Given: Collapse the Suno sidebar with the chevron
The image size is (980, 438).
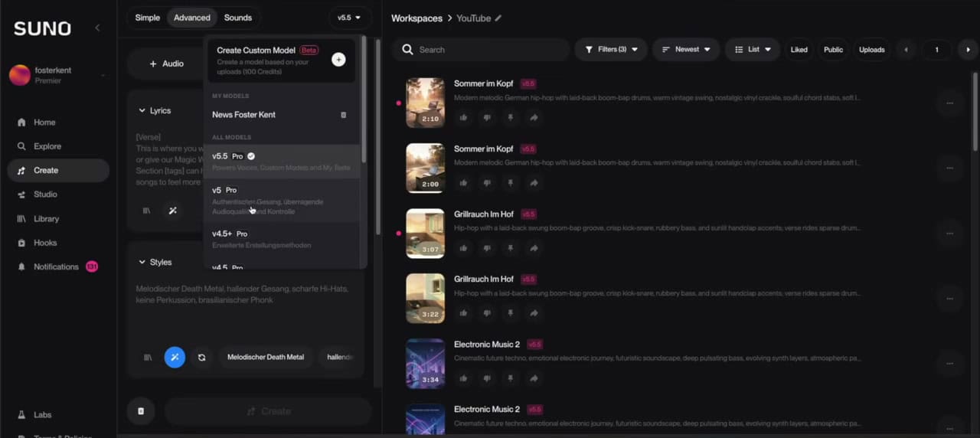Looking at the screenshot, I should (x=97, y=28).
